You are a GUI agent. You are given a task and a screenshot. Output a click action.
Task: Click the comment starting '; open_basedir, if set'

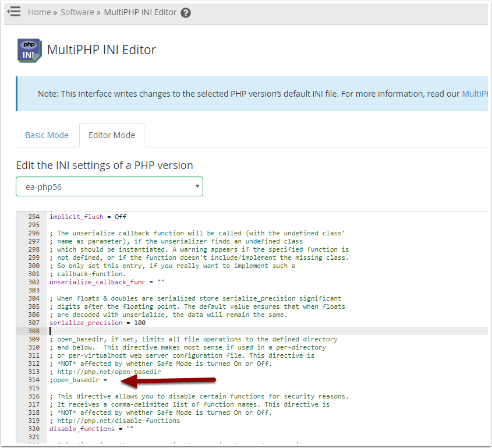pyautogui.click(x=193, y=340)
